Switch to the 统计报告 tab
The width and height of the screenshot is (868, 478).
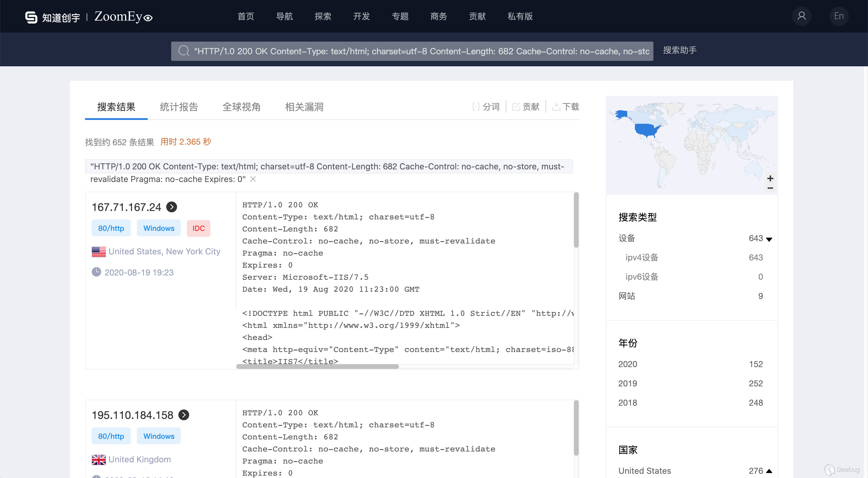coord(179,107)
